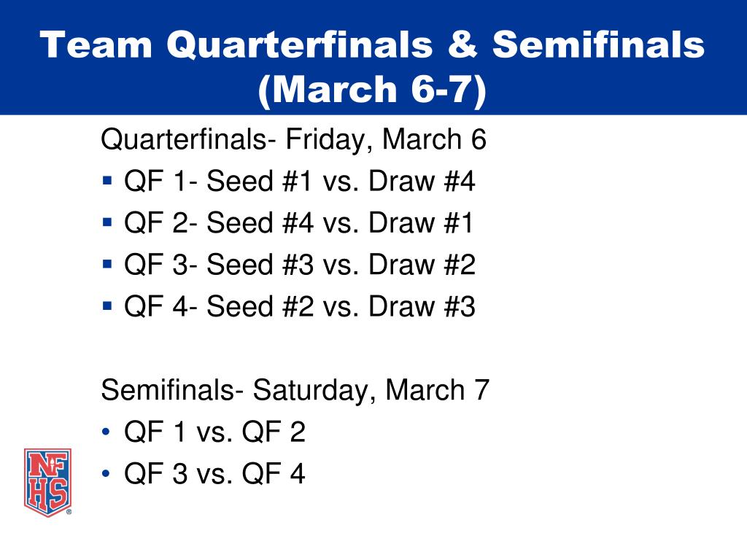
Task: Click the blue bullet beside QF 2
Action: [x=107, y=222]
